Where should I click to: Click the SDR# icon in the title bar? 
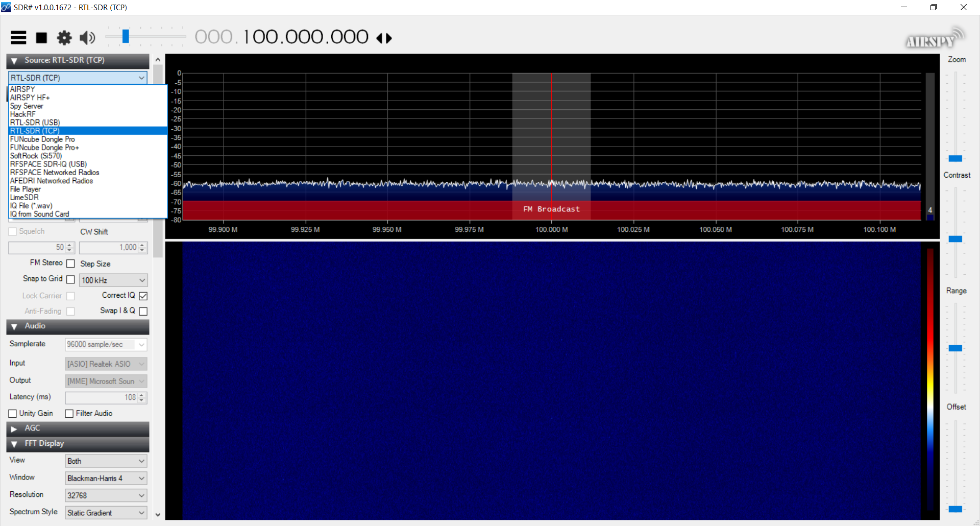pyautogui.click(x=7, y=7)
